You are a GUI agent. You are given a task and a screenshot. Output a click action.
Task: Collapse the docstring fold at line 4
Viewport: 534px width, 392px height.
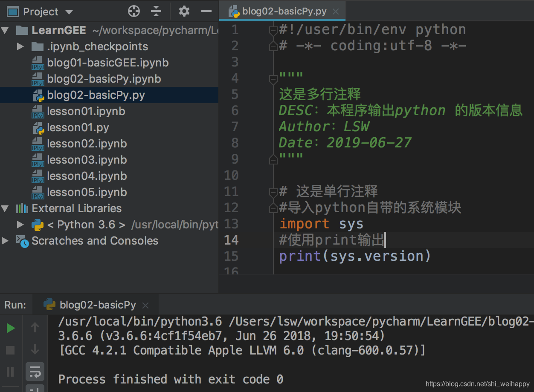click(273, 78)
